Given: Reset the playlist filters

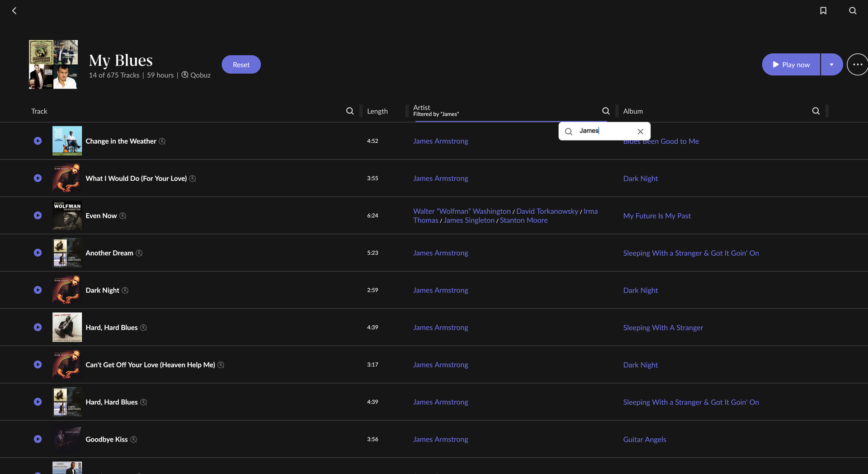Looking at the screenshot, I should 241,65.
